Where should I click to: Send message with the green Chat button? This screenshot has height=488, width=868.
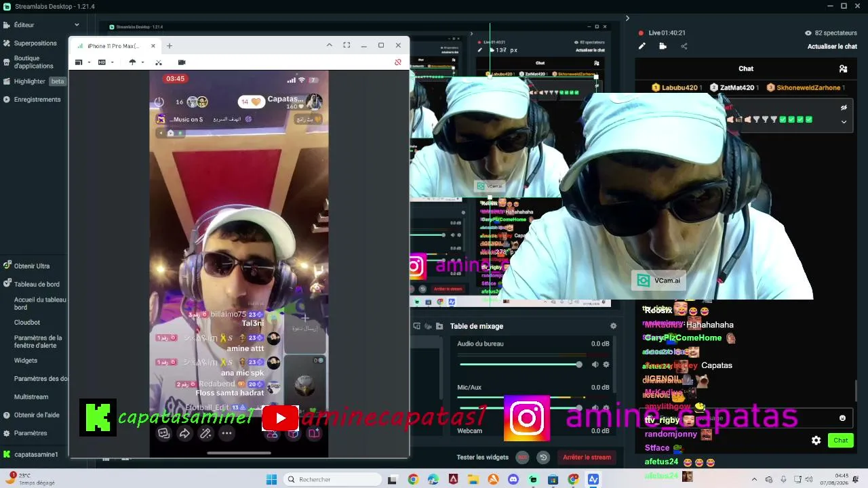point(841,441)
